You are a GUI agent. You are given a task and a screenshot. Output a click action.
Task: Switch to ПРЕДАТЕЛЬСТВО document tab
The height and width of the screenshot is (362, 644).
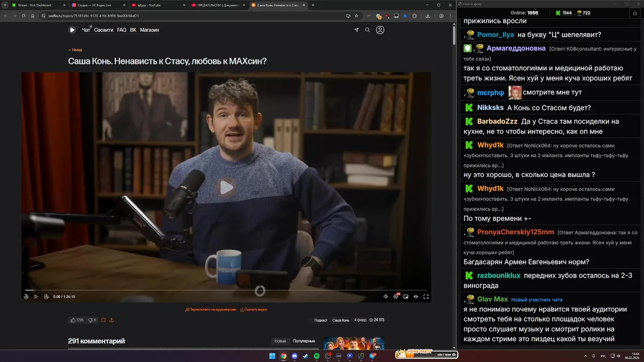pyautogui.click(x=218, y=5)
